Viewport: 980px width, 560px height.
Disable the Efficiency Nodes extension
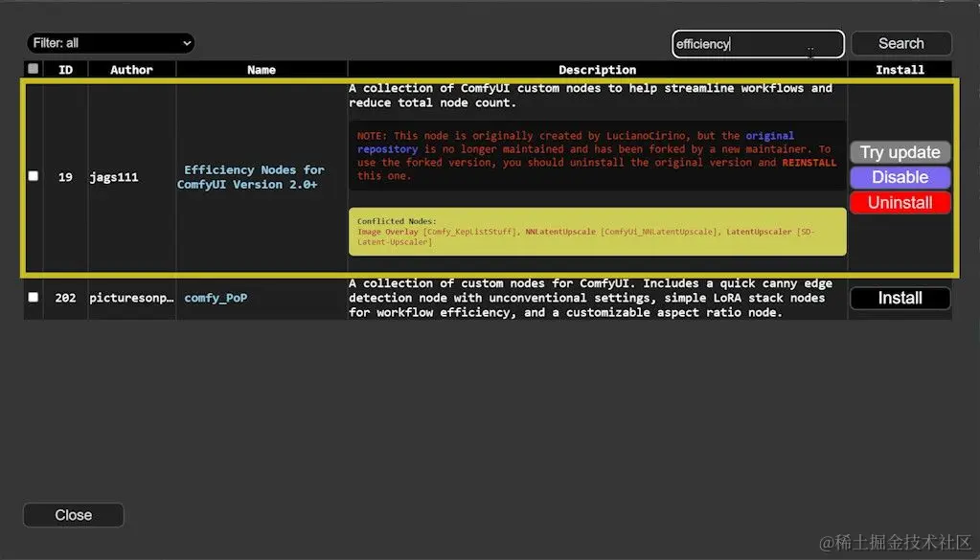click(x=900, y=177)
